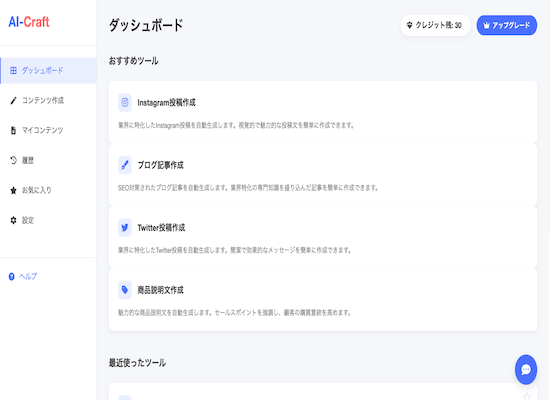
Task: Open the floating chat bubble button
Action: [526, 369]
